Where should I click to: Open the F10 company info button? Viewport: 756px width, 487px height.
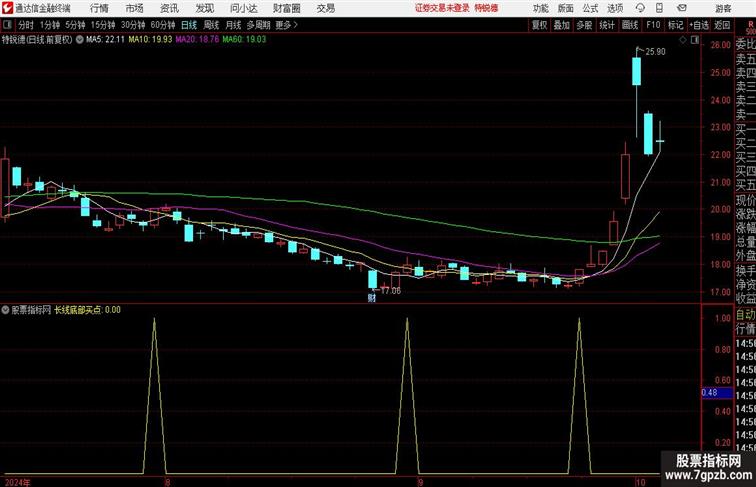pos(653,25)
